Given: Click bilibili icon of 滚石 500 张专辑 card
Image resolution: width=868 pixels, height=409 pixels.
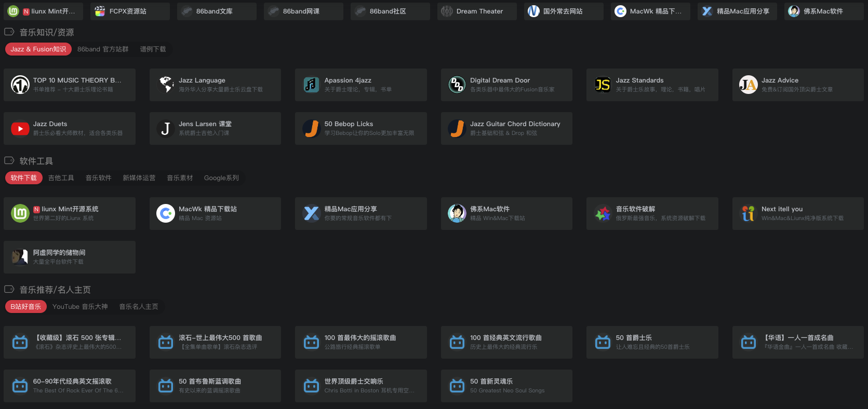Looking at the screenshot, I should 20,342.
